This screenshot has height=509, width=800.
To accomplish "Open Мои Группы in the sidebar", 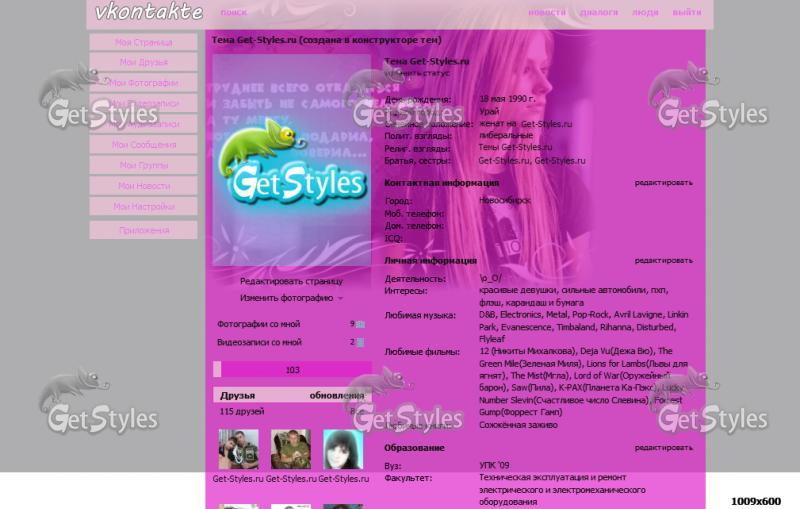I will [143, 165].
